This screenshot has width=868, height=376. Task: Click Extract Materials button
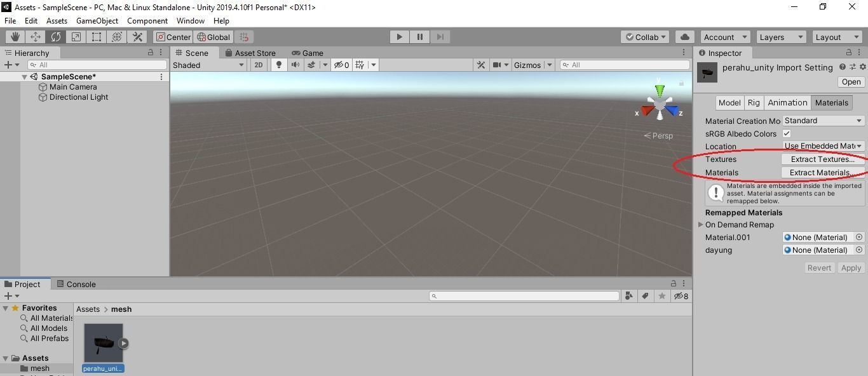coord(822,173)
